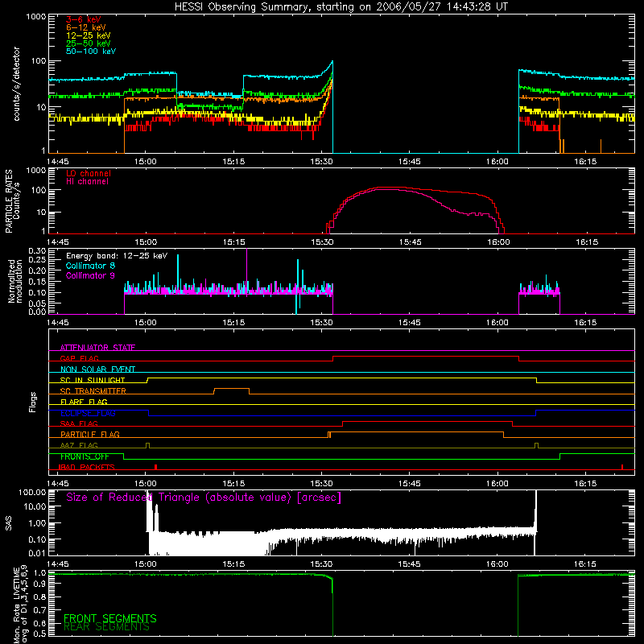Click the ATTENUATOR STATE flag label
The width and height of the screenshot is (644, 644).
[97, 348]
